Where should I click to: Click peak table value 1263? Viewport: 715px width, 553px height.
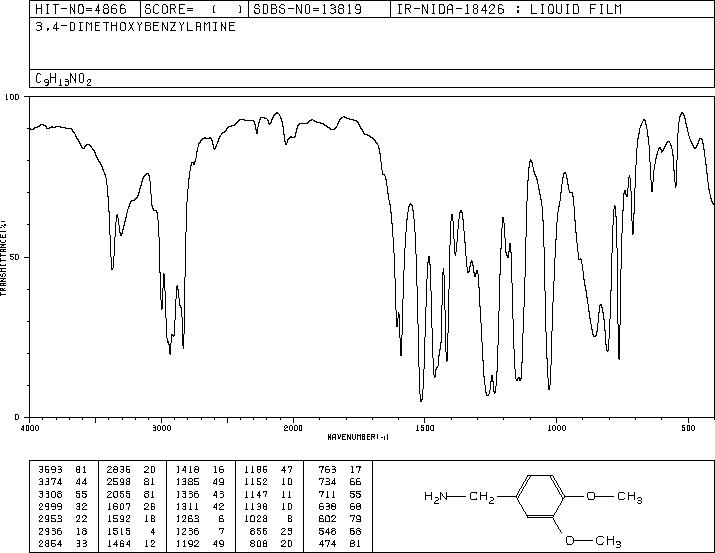(x=187, y=519)
